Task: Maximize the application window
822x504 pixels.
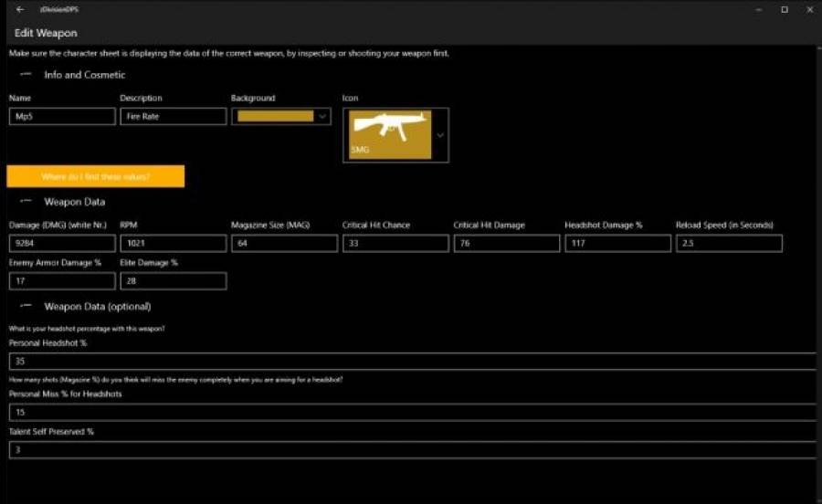Action: click(x=784, y=9)
